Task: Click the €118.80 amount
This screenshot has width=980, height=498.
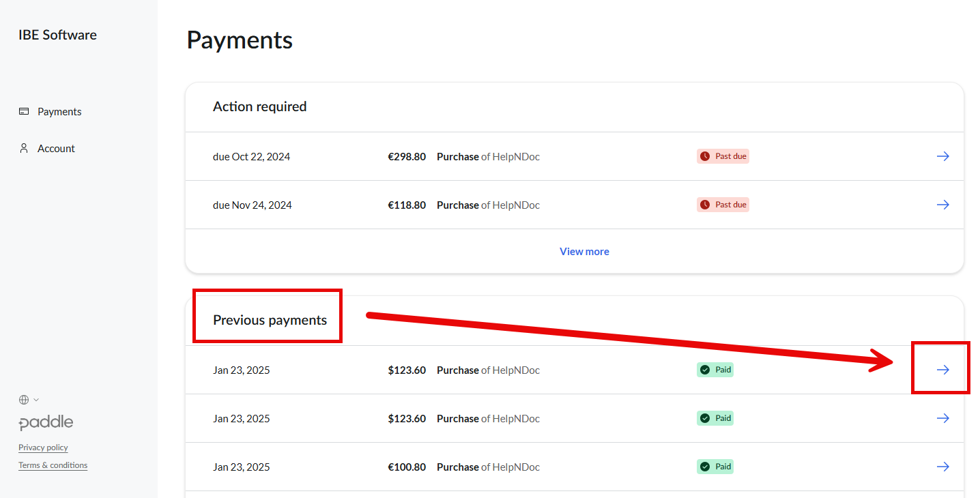Action: point(407,205)
